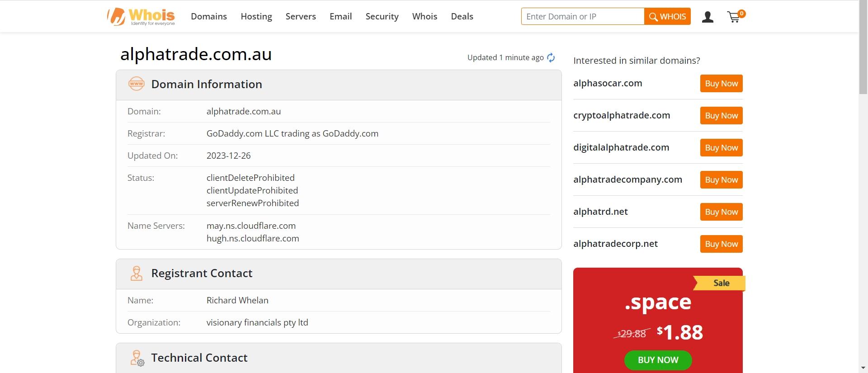This screenshot has height=373, width=868.
Task: Open the Hosting menu
Action: 256,16
